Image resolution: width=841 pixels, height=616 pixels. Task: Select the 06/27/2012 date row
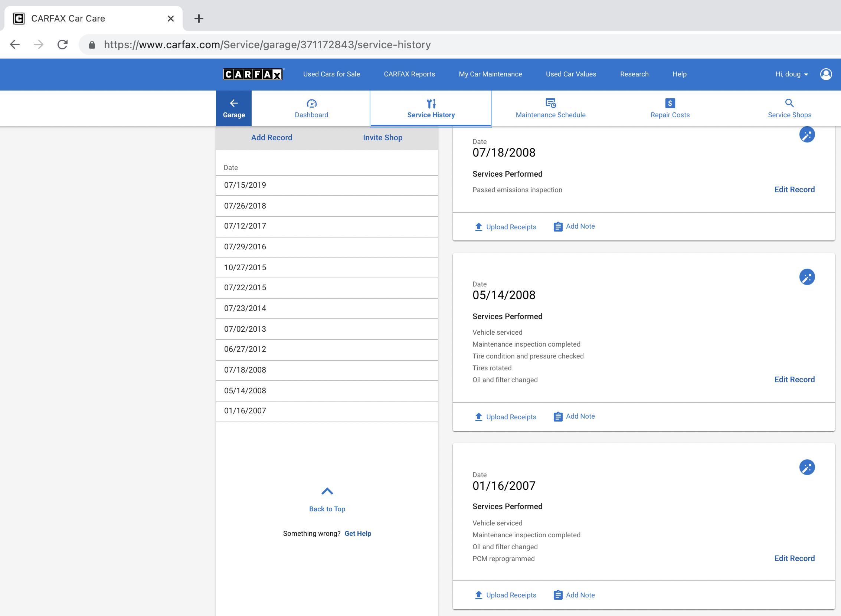coord(327,350)
